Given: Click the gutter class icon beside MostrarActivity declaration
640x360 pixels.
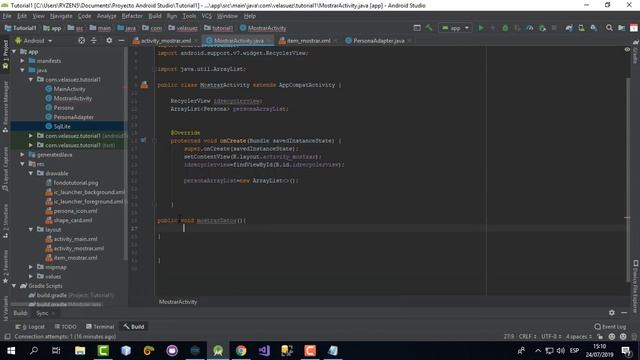Looking at the screenshot, I should 144,85.
